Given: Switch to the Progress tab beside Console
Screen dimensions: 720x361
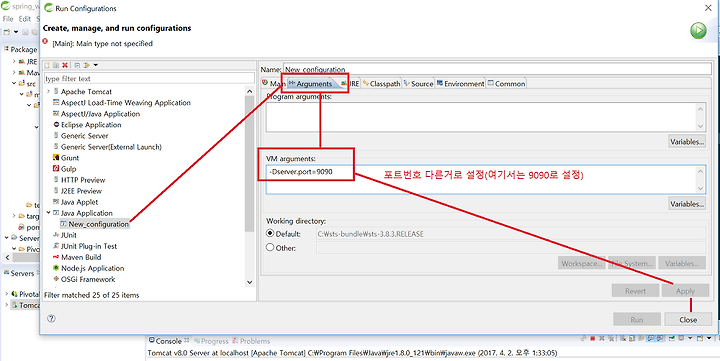Looking at the screenshot, I should 210,341.
